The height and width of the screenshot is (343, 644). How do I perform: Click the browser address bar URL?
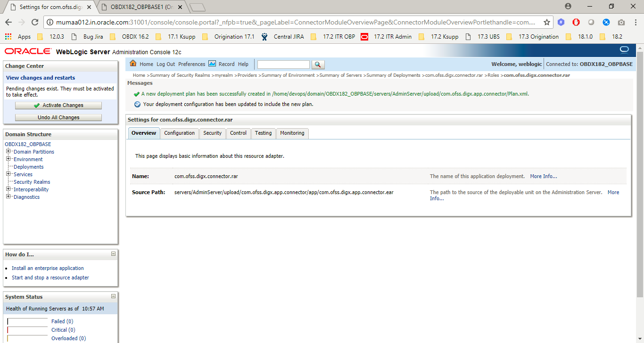296,22
